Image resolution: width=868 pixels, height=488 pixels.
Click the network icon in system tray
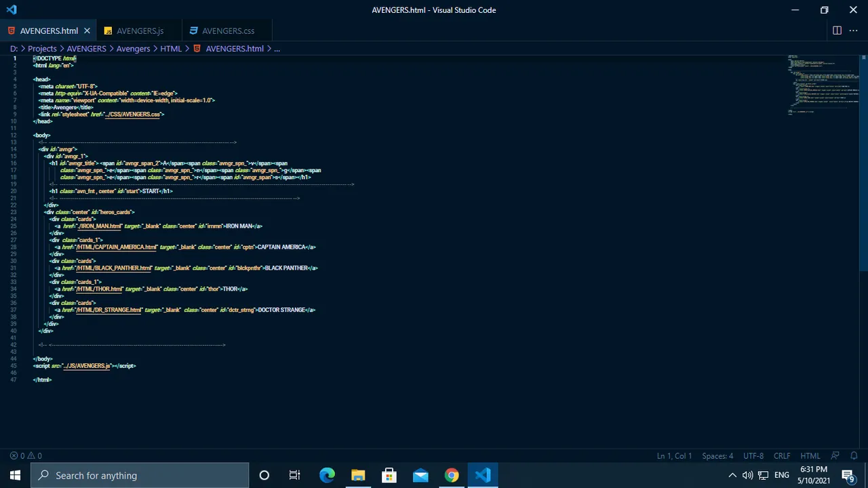point(763,475)
